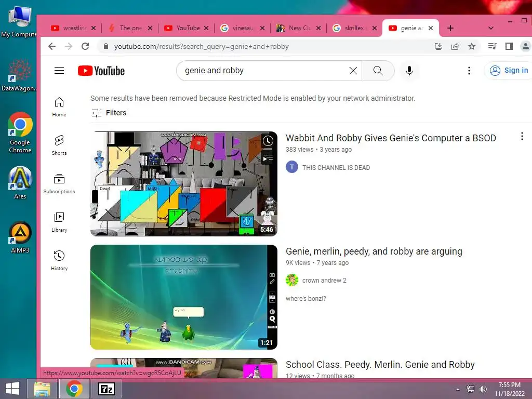Open School Class Peedy Merlin title
The width and height of the screenshot is (532, 399).
click(380, 364)
